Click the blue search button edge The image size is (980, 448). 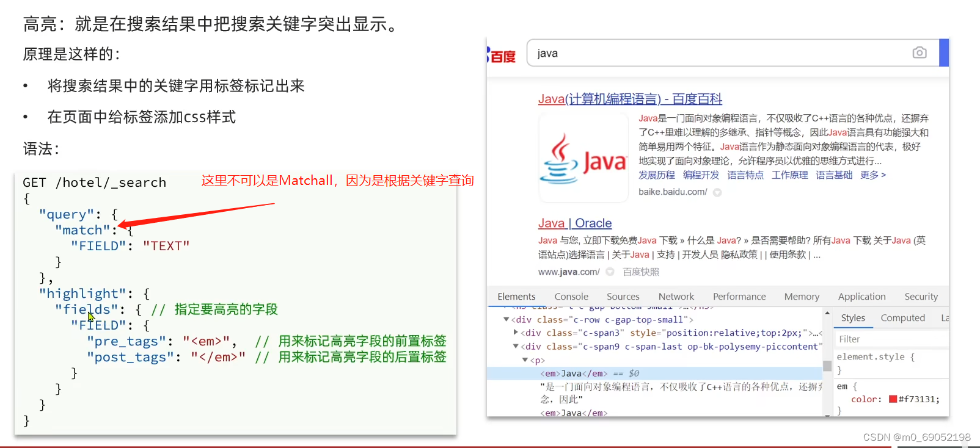(x=944, y=52)
